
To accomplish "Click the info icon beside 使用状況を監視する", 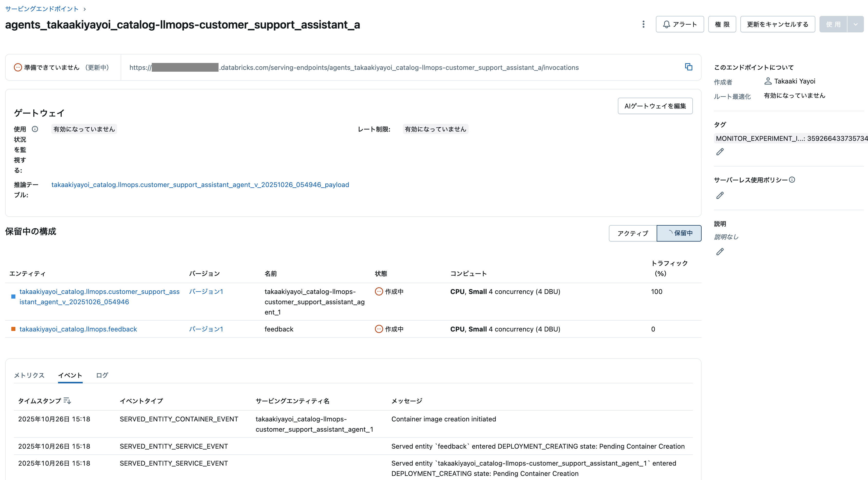I will (x=35, y=129).
